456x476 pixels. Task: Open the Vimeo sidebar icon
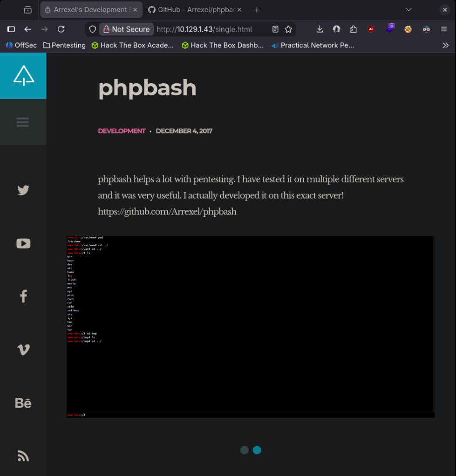point(23,350)
